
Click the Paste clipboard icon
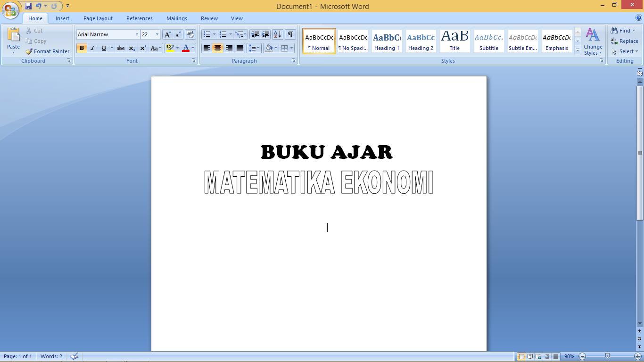(x=14, y=35)
